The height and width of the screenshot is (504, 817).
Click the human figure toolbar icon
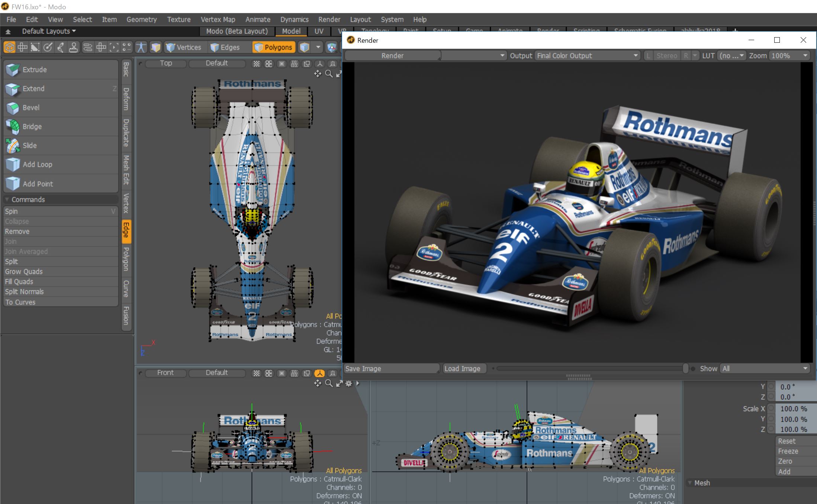141,47
